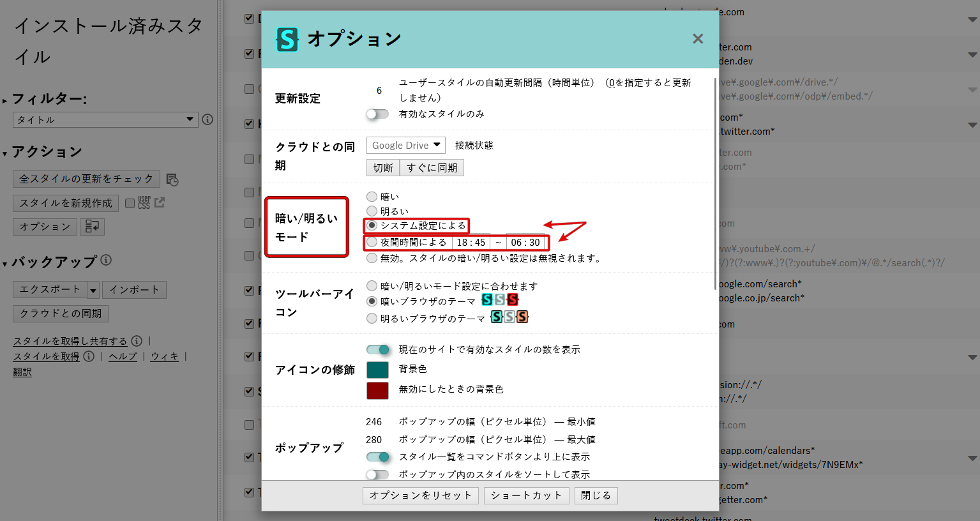Choose 明るいブラウザのテーマ toolbar icon radio
This screenshot has width=980, height=521.
point(372,318)
